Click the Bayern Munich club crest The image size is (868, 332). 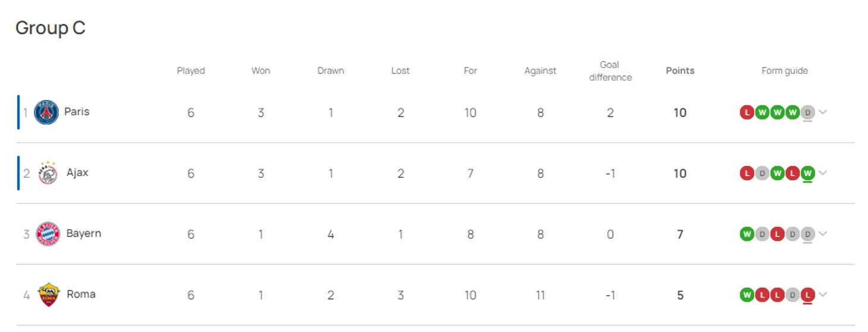tap(48, 234)
